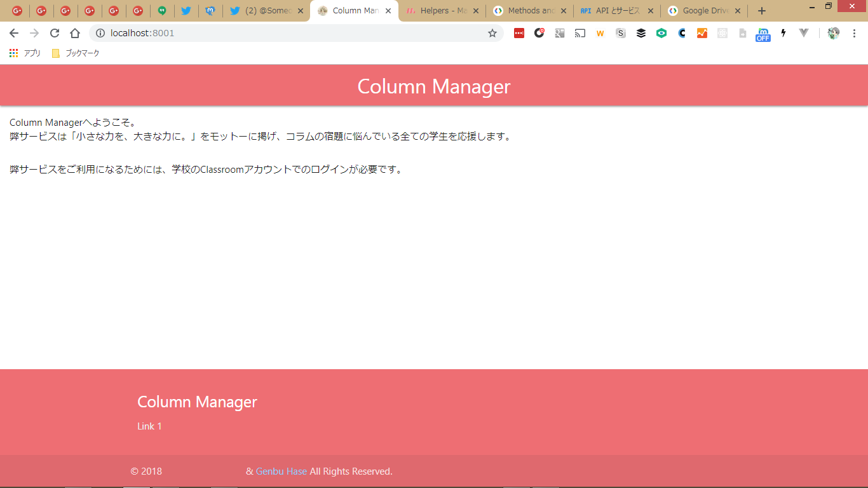Viewport: 868px width, 488px height.
Task: Click the LastPass extension icon
Action: coord(519,33)
